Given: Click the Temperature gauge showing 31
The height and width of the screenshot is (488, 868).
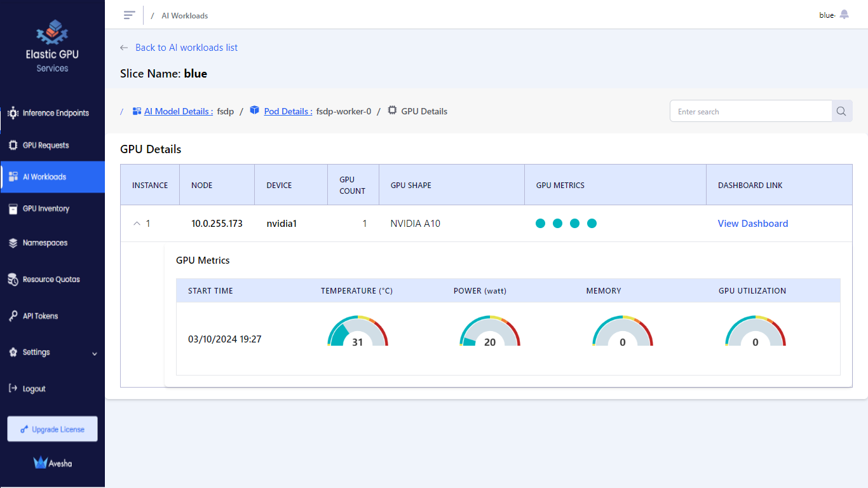Looking at the screenshot, I should coord(358,331).
